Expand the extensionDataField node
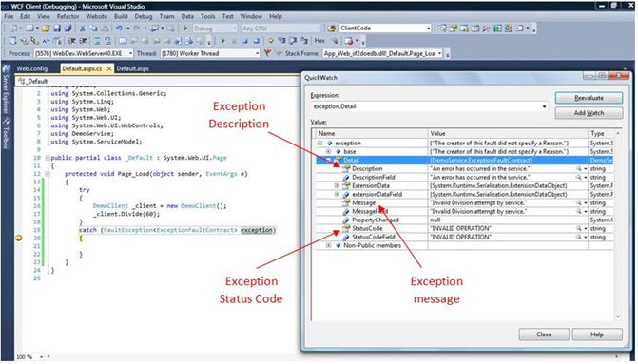 tap(337, 194)
